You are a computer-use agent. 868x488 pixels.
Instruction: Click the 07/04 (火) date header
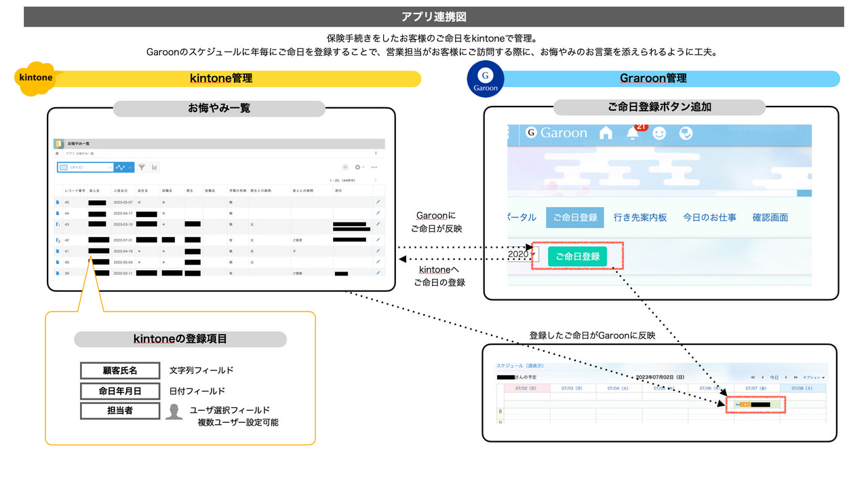(x=619, y=388)
